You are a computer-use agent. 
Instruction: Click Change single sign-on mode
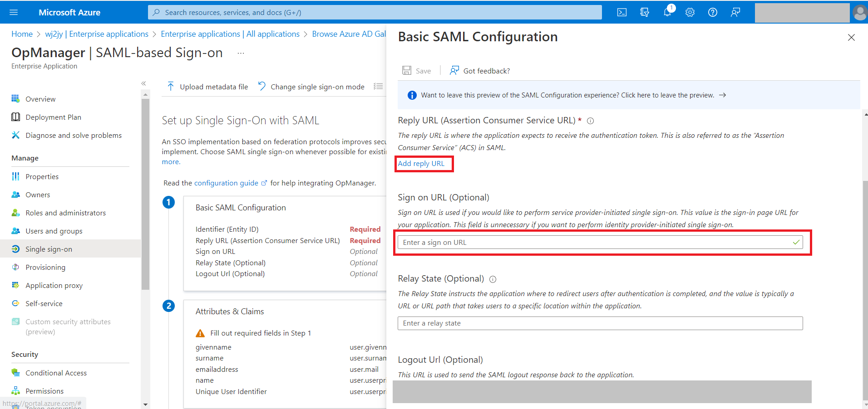pos(311,87)
